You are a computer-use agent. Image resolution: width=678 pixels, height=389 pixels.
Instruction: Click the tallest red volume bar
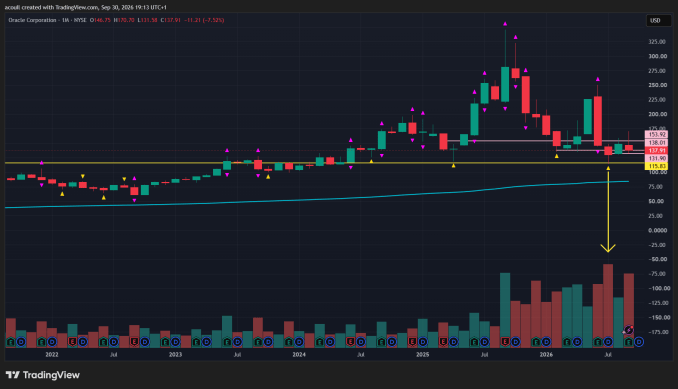pyautogui.click(x=608, y=306)
